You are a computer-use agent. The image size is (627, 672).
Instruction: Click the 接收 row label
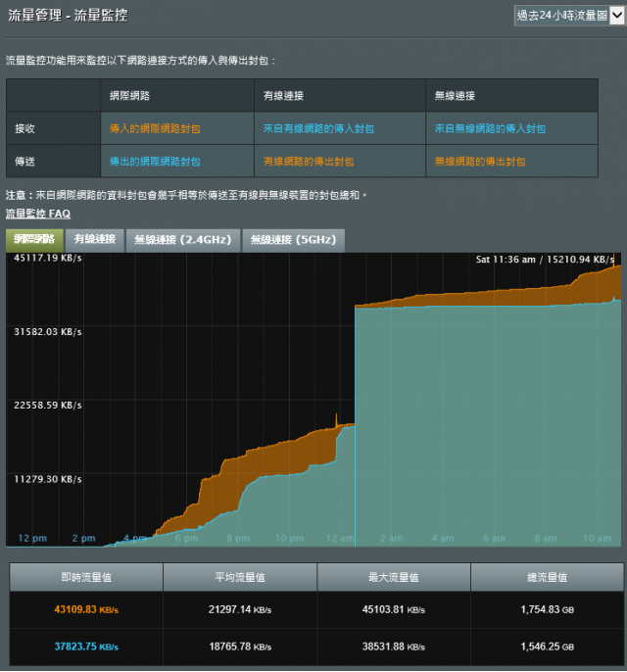24,128
